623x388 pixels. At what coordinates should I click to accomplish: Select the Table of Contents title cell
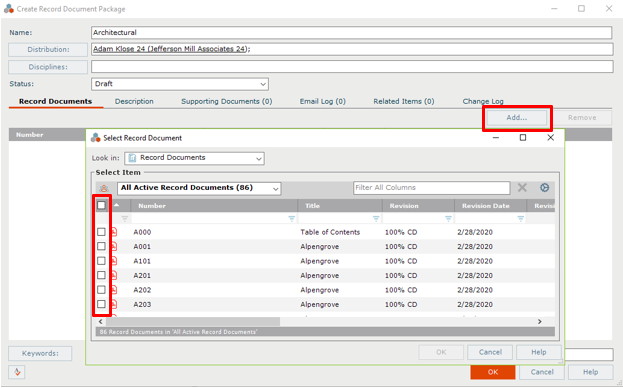point(330,232)
